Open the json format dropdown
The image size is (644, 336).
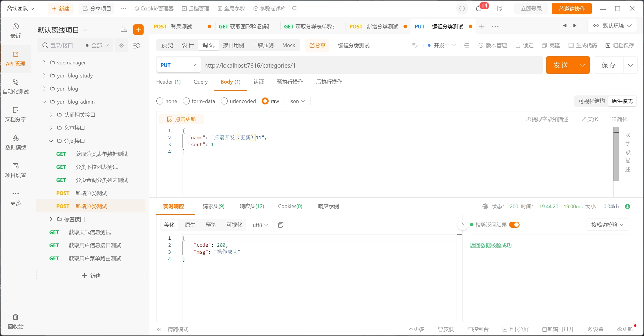297,101
